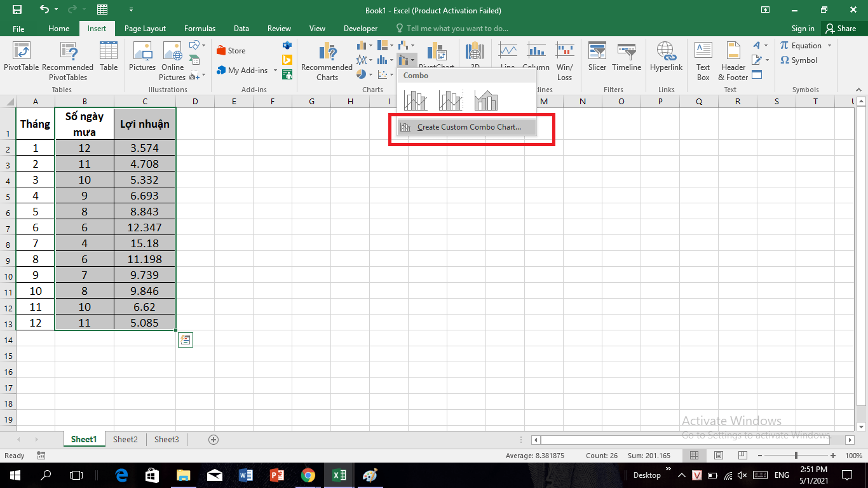
Task: Insert a Timeline filter
Action: [x=627, y=57]
